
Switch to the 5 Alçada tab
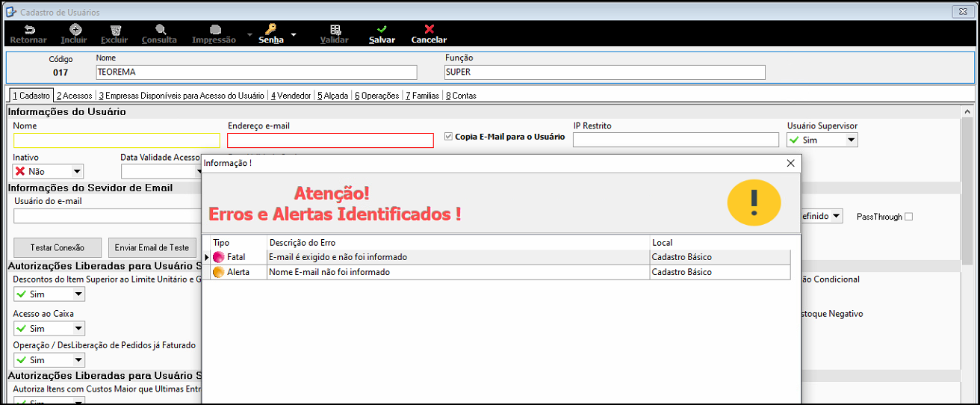333,96
